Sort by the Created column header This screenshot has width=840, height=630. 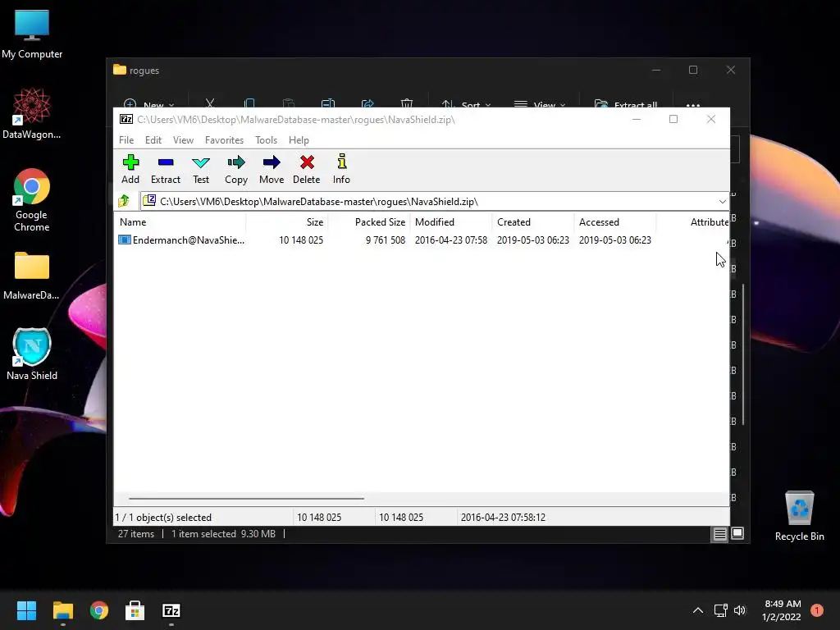point(533,221)
